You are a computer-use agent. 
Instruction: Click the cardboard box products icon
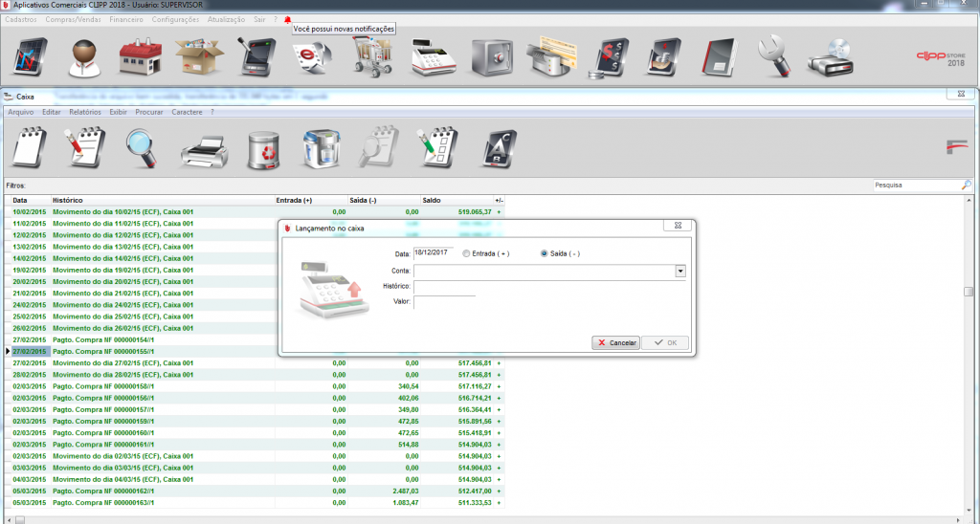coord(199,58)
